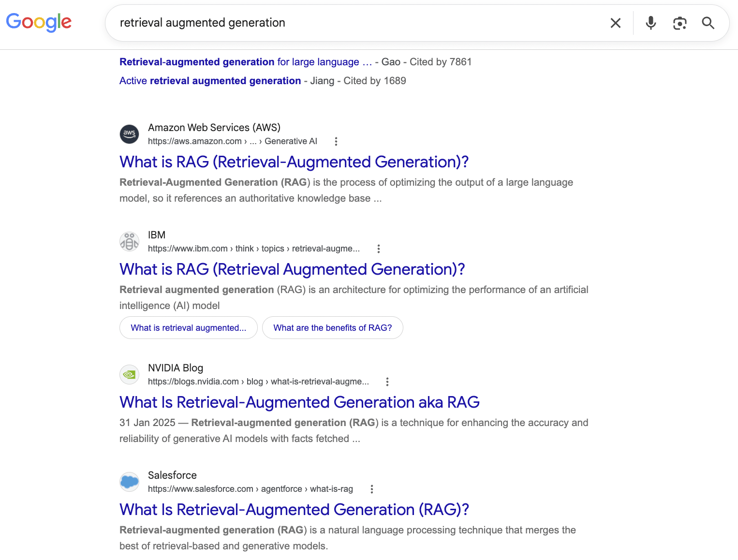Click the www.salesforce.com URL breadcrumb
738x560 pixels.
pos(251,489)
